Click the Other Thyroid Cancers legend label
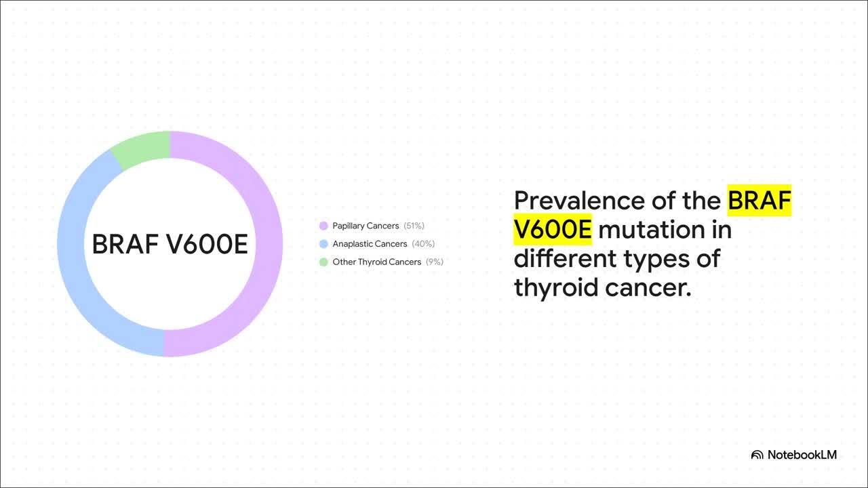This screenshot has height=488, width=868. click(376, 262)
